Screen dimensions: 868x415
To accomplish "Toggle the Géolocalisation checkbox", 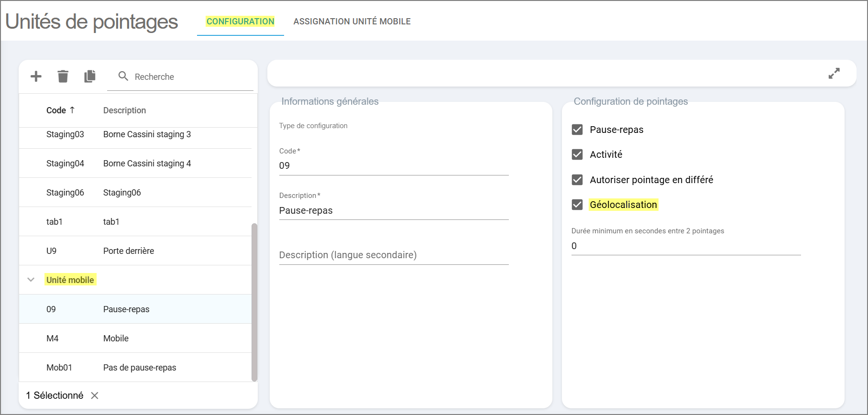I will click(x=577, y=205).
